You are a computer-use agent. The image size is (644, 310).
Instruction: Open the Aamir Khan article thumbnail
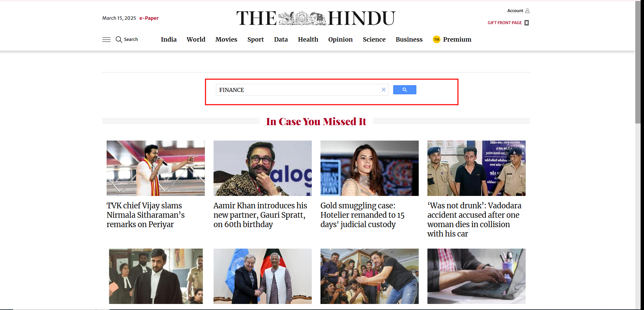(x=262, y=168)
